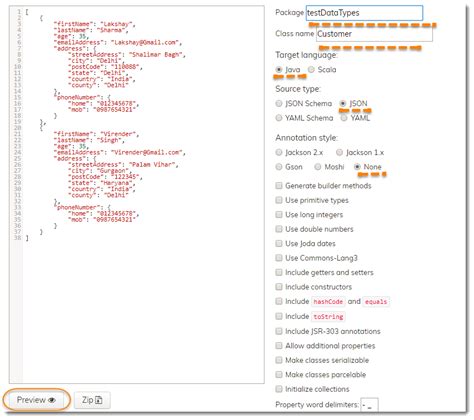This screenshot has width=474, height=420.
Task: Click the Zip download button
Action: [x=92, y=400]
